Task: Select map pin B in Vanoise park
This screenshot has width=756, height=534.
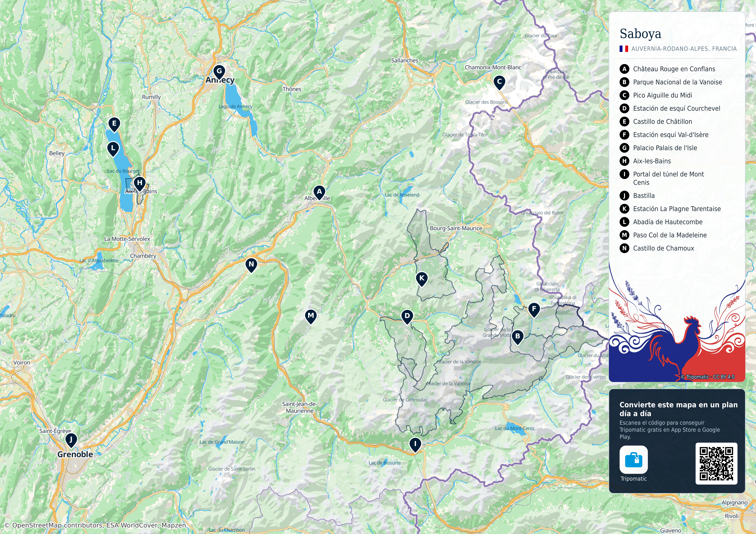Action: (x=517, y=337)
